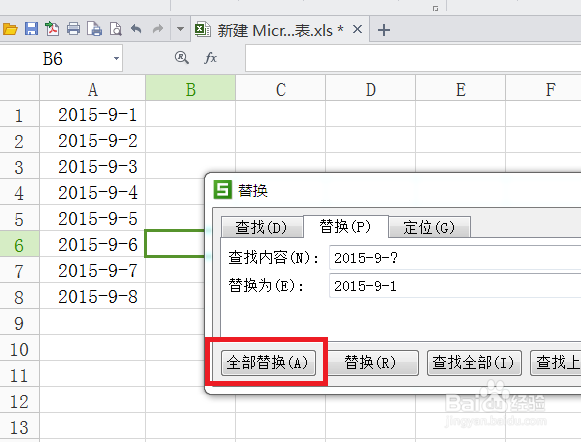Viewport: 581px width, 442px height.
Task: Switch to 查找(D) tab in dialog
Action: [262, 227]
